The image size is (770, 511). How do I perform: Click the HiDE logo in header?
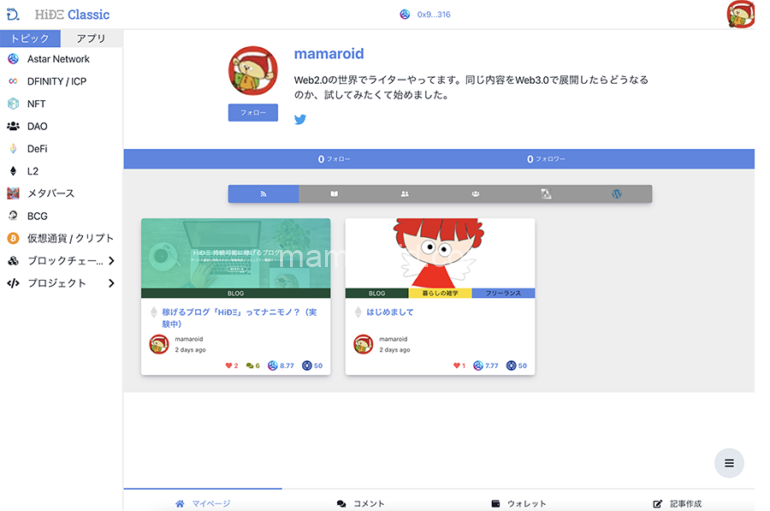13,15
